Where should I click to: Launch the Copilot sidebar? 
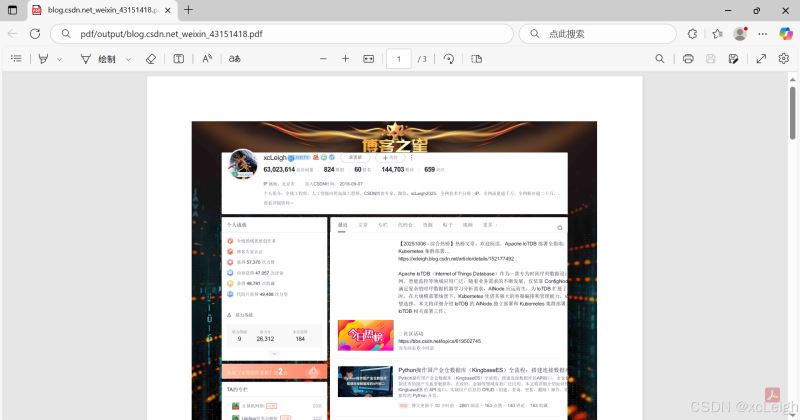[x=786, y=34]
